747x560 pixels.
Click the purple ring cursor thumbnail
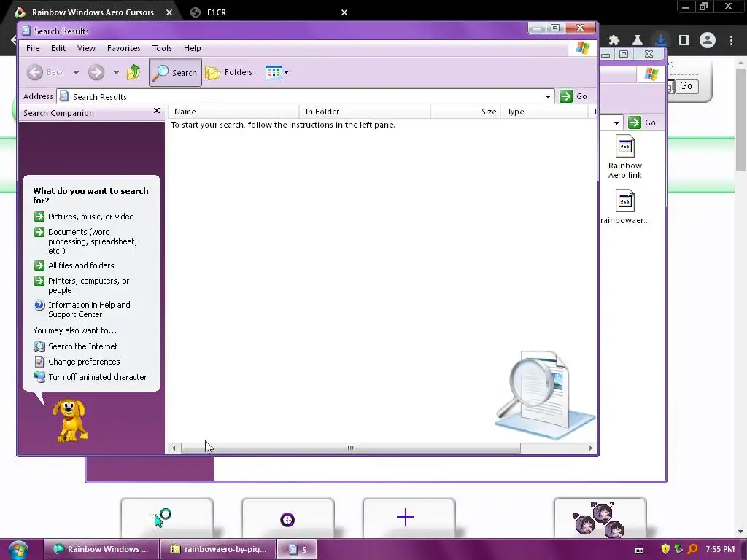point(287,518)
